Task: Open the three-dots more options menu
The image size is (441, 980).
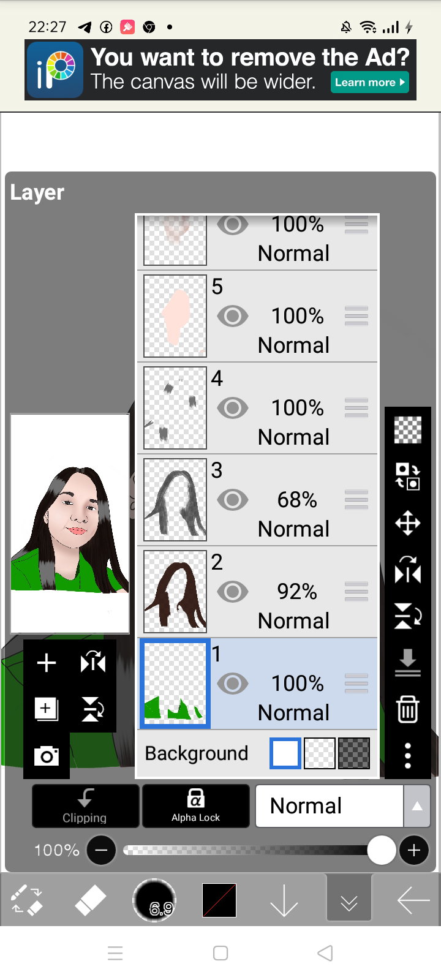Action: (407, 756)
